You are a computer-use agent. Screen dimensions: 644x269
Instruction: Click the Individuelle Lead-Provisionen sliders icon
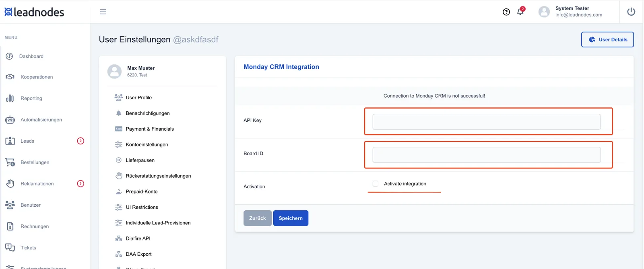tap(119, 223)
